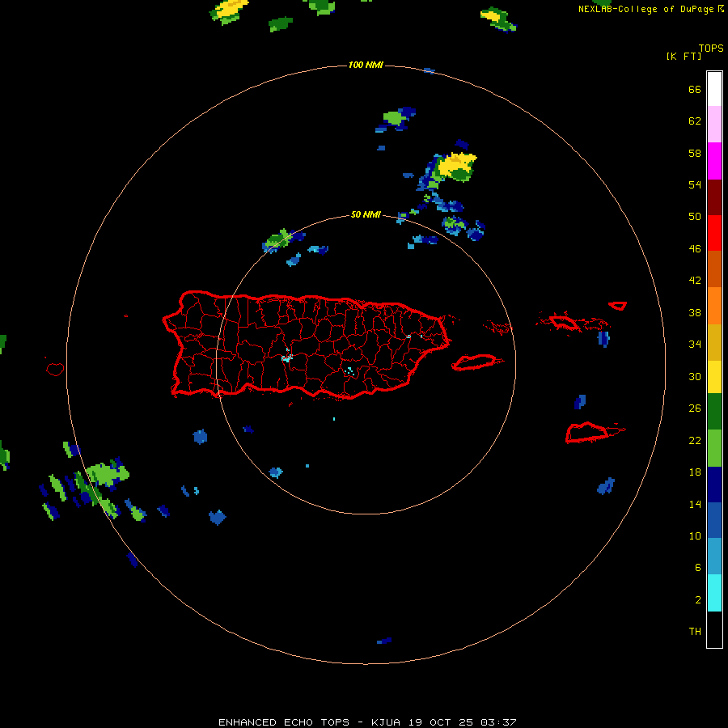Click the Vieques island outline east of Puerto Rico
The height and width of the screenshot is (728, 728).
(x=477, y=362)
